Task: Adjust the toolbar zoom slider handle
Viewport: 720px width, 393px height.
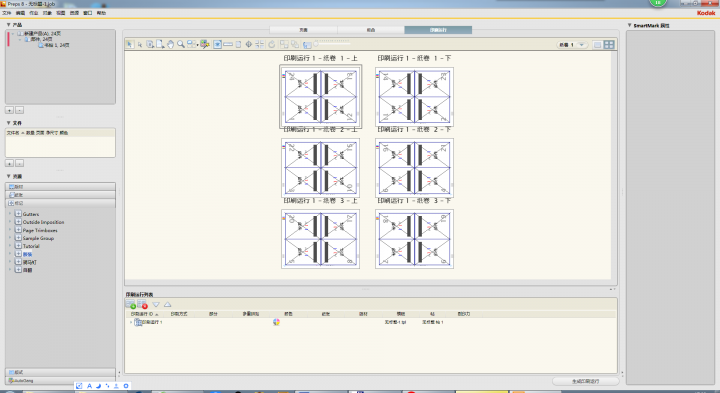Action: tap(316, 44)
